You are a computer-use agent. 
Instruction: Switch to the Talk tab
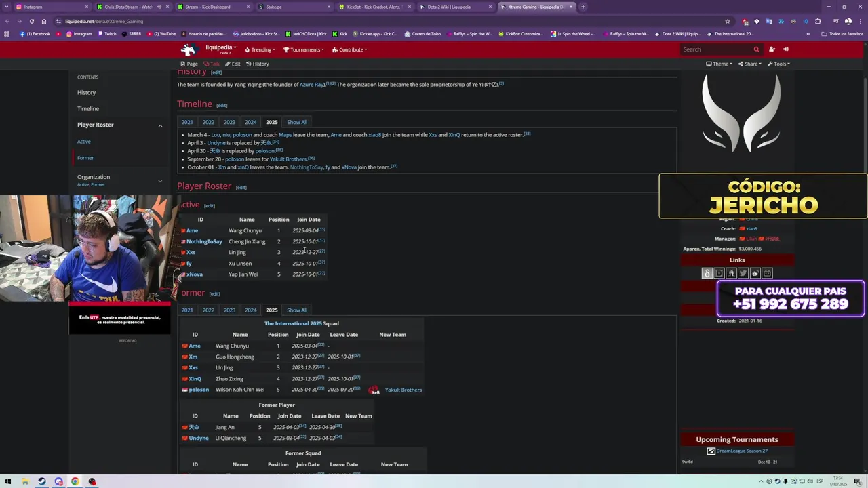click(212, 64)
